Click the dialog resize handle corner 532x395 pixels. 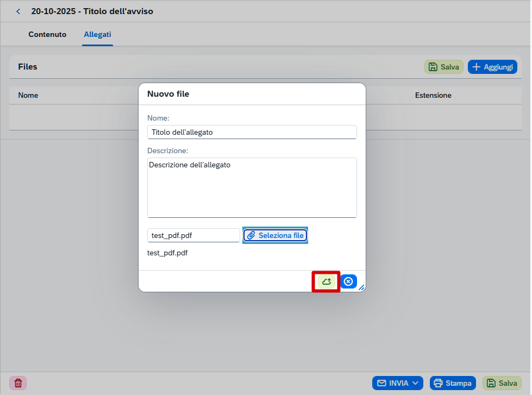[361, 287]
